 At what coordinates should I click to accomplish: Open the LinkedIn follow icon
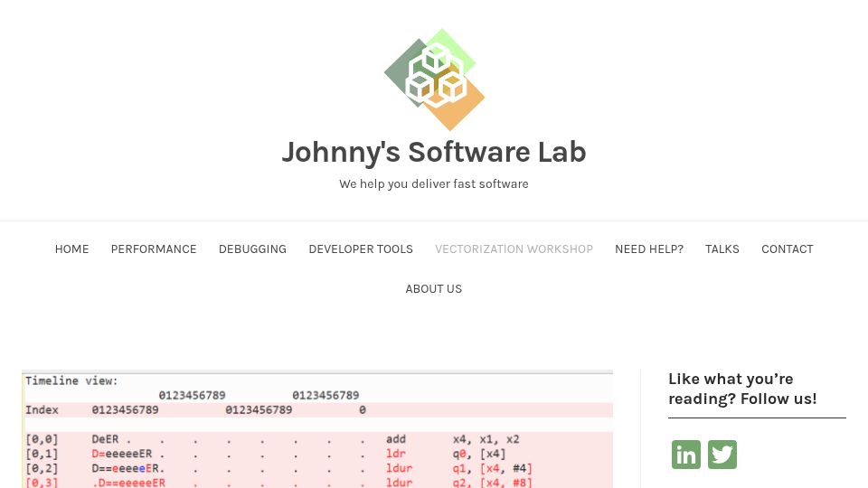click(686, 455)
